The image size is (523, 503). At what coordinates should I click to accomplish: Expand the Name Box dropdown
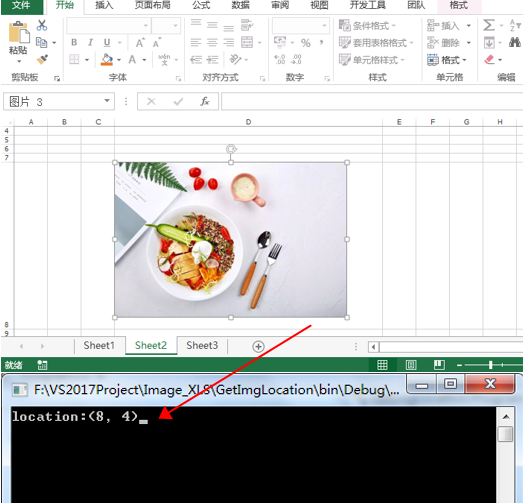tap(107, 101)
